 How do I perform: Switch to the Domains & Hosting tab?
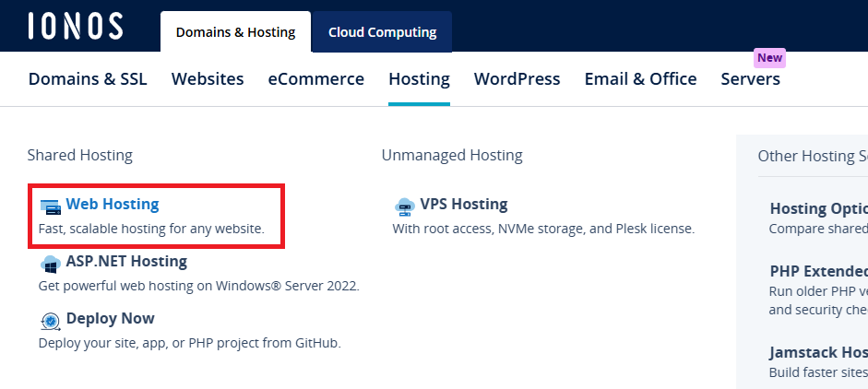pos(235,32)
